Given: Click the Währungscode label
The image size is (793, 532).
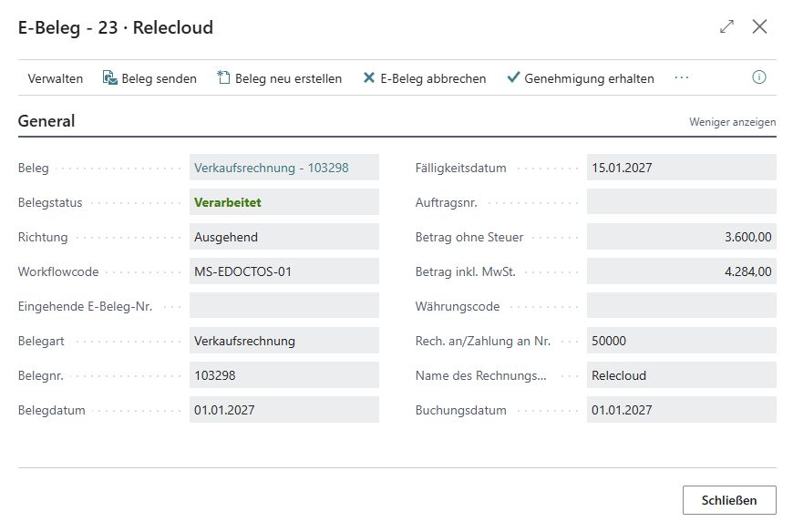Looking at the screenshot, I should (458, 307).
